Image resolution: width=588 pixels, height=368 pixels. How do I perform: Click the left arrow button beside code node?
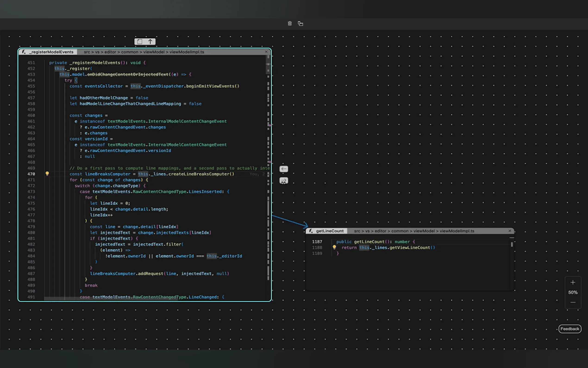tap(284, 169)
